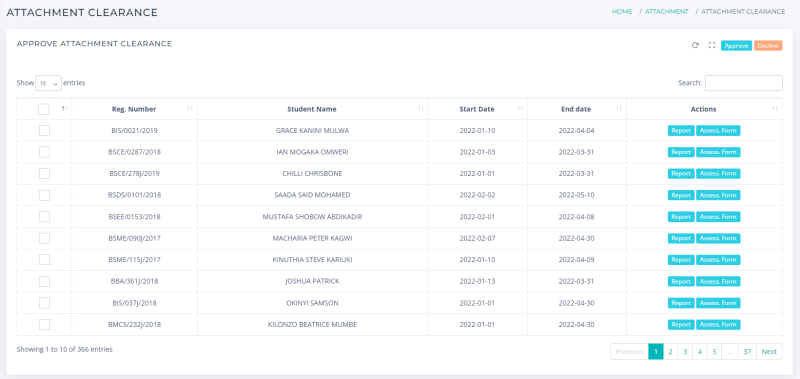Go to pagination page 2
800x379 pixels.
coord(670,351)
